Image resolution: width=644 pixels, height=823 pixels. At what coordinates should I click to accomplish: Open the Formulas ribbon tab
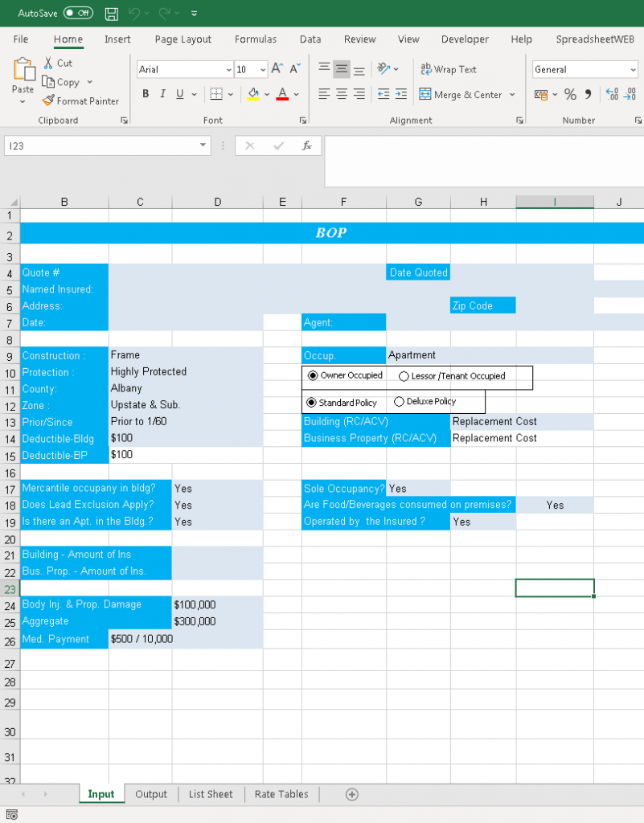pyautogui.click(x=256, y=39)
